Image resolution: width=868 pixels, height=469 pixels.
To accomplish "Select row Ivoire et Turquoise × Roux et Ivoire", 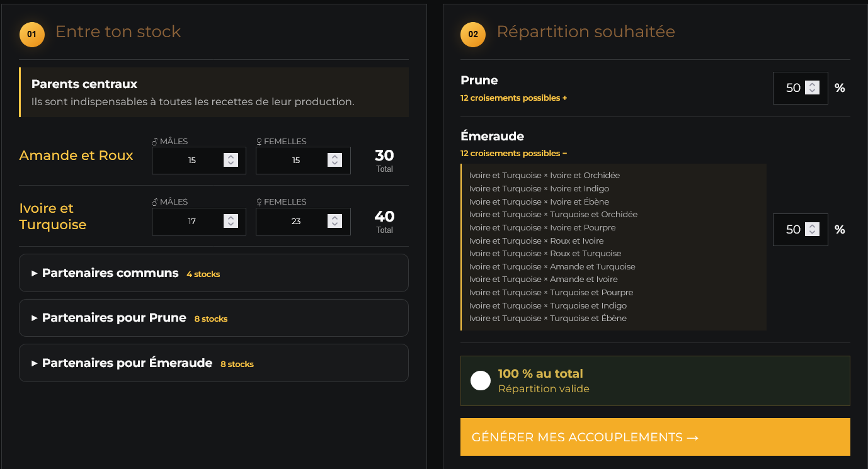I will point(537,241).
